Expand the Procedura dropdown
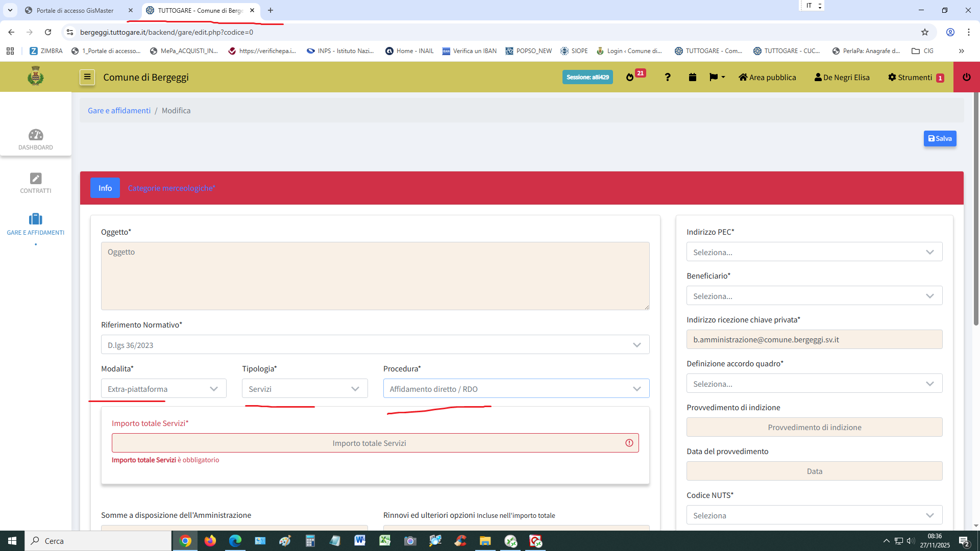Viewport: 980px width, 551px height. (516, 389)
